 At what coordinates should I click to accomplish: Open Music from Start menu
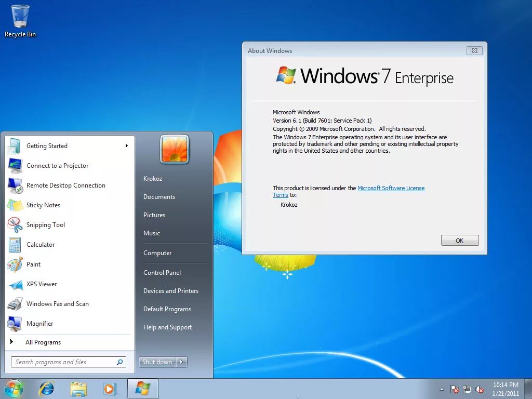coord(151,233)
